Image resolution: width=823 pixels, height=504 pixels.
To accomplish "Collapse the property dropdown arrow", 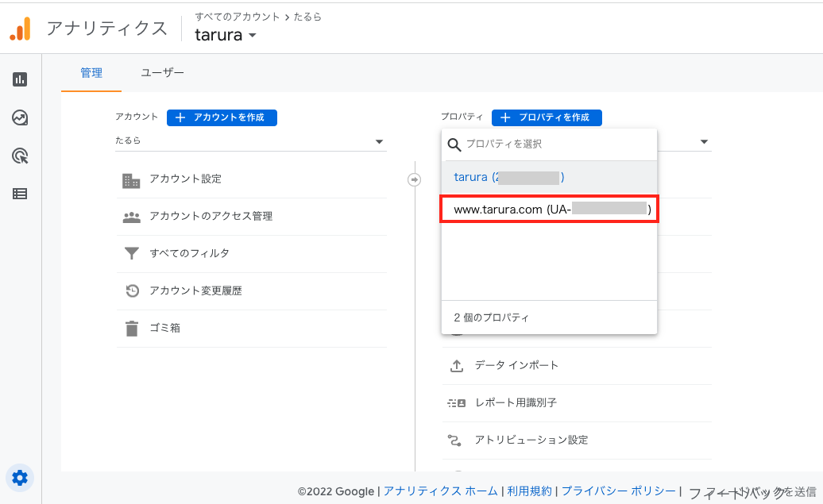I will [704, 141].
